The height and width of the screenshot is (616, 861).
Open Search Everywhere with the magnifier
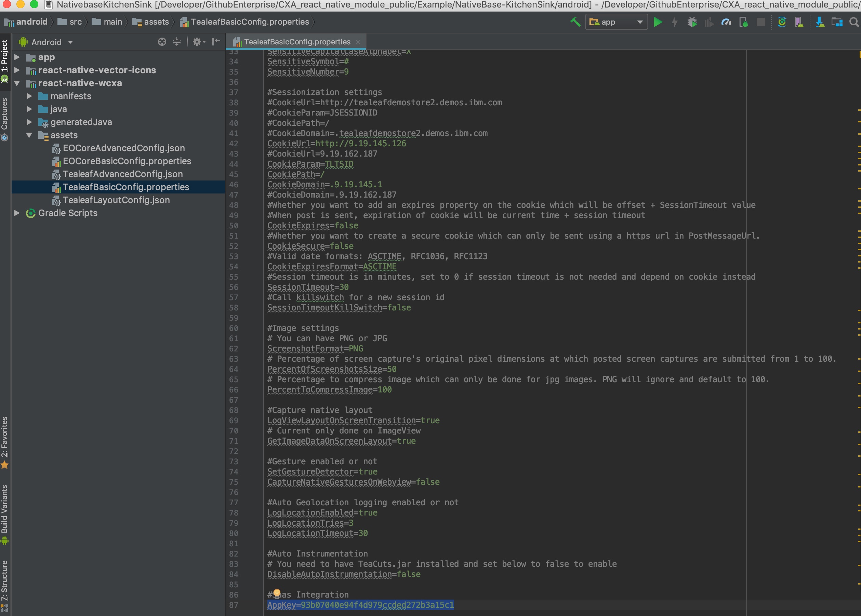click(854, 22)
